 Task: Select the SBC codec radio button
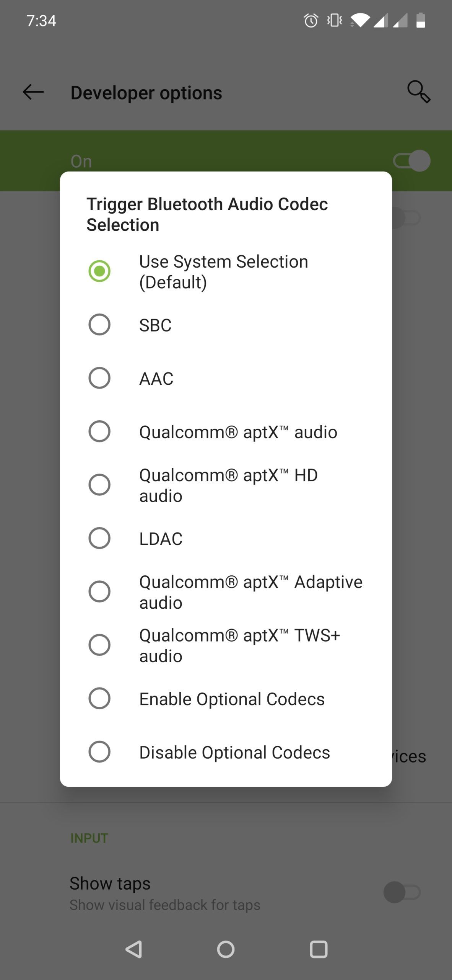pyautogui.click(x=99, y=325)
